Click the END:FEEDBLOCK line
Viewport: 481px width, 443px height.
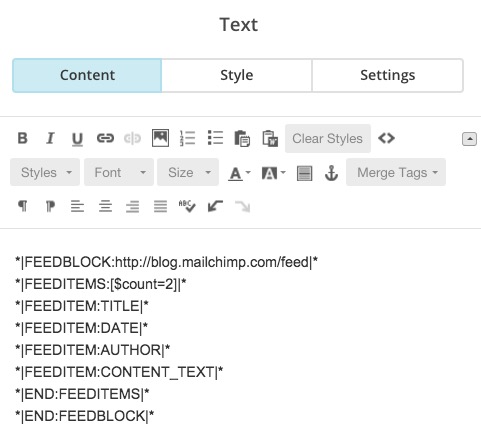pyautogui.click(x=85, y=416)
